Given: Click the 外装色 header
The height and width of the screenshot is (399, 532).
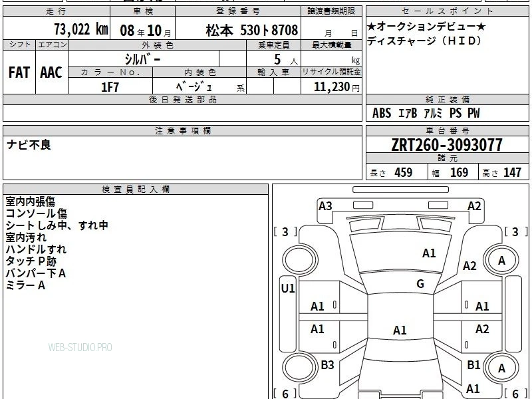Looking at the screenshot, I should click(x=157, y=45).
